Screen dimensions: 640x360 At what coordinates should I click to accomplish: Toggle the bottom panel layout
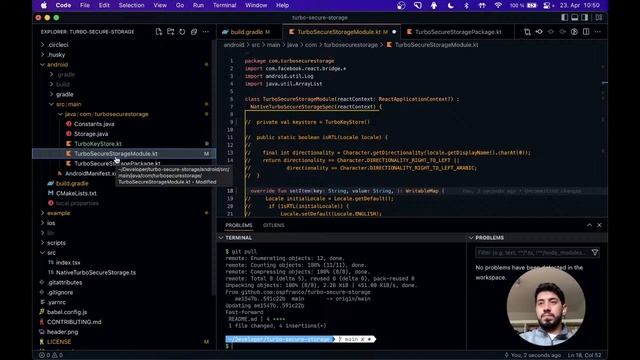click(575, 18)
